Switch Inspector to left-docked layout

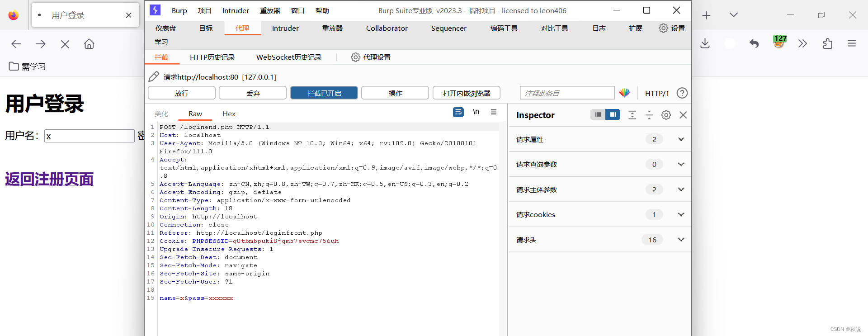(x=598, y=114)
